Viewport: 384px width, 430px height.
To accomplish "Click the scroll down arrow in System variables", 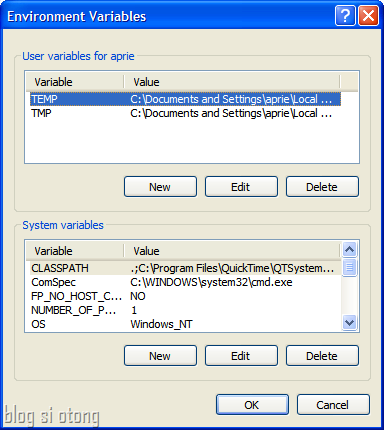I will 349,323.
